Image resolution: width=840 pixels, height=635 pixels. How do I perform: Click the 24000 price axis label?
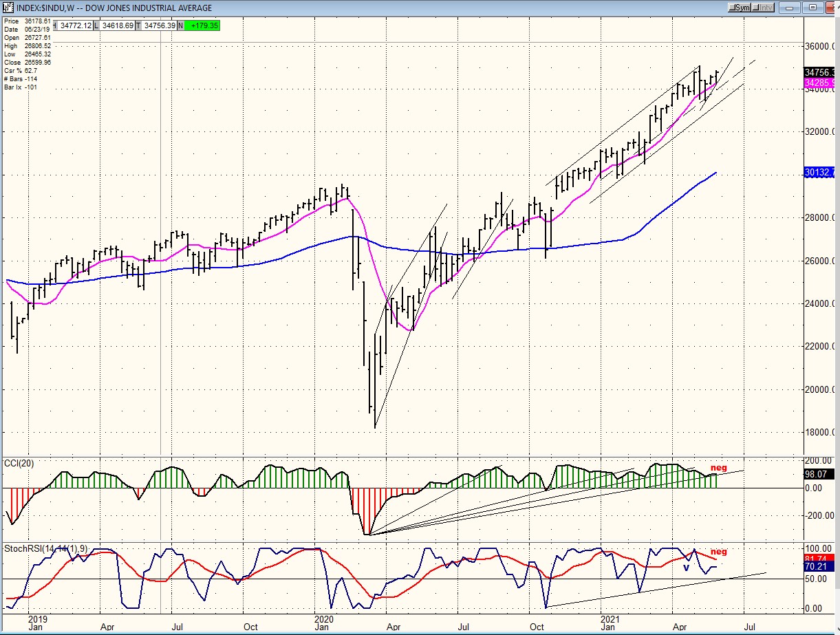click(820, 304)
